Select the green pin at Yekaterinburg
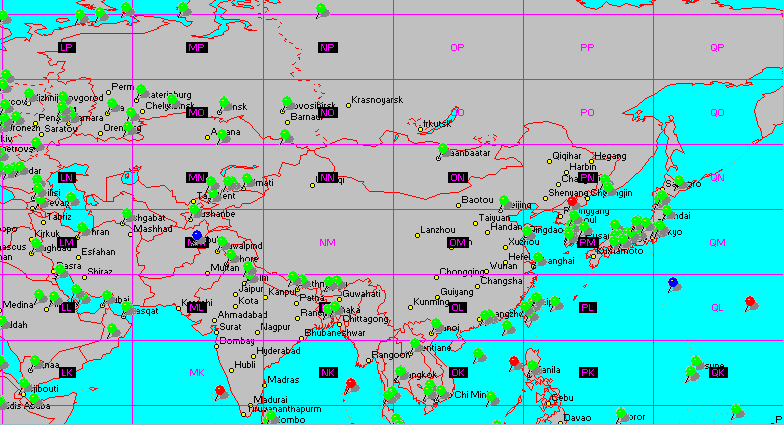 click(x=141, y=90)
